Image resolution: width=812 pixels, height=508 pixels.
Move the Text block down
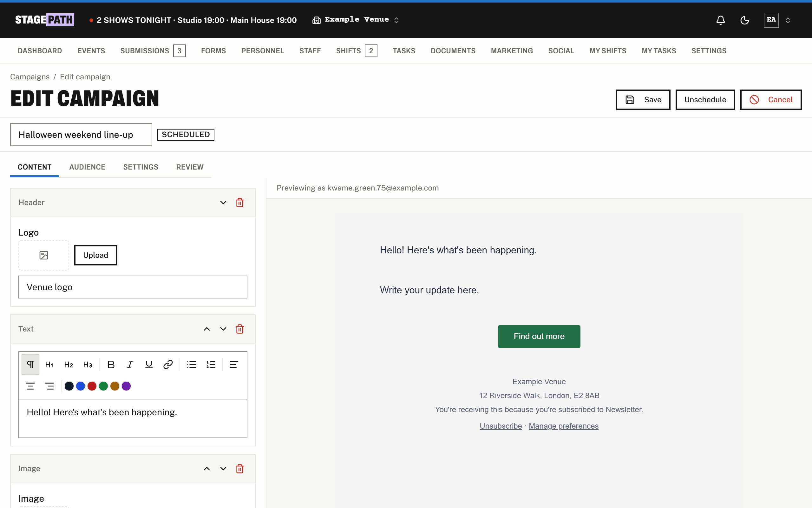[x=223, y=329]
